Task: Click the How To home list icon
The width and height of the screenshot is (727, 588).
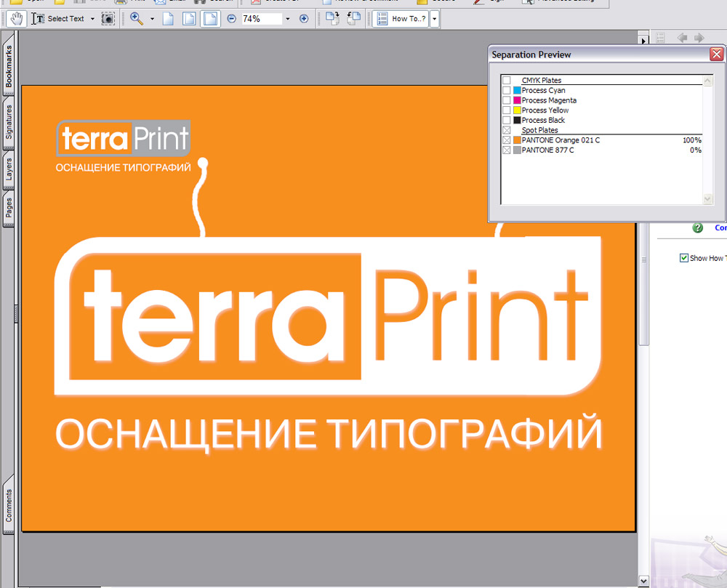Action: coord(660,38)
